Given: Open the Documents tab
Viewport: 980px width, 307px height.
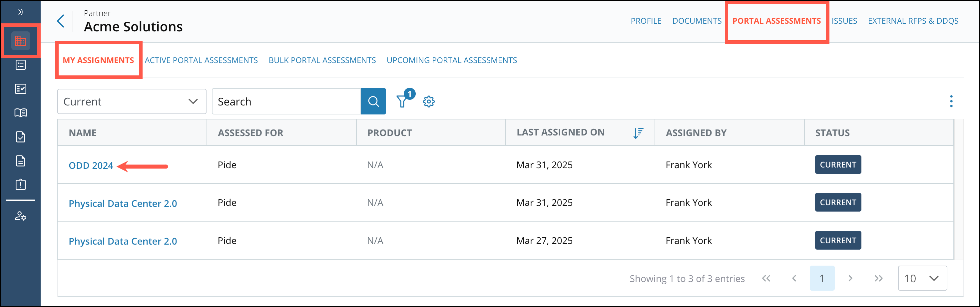Looking at the screenshot, I should [x=697, y=21].
